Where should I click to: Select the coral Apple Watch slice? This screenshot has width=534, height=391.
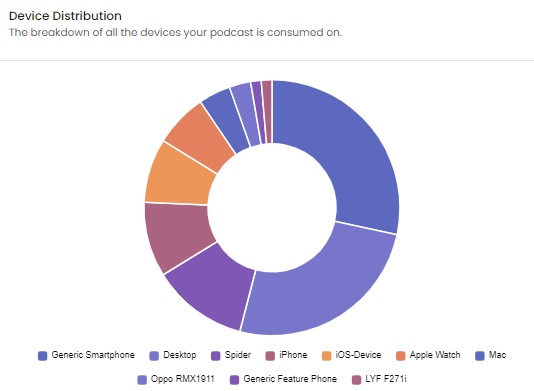click(x=202, y=136)
